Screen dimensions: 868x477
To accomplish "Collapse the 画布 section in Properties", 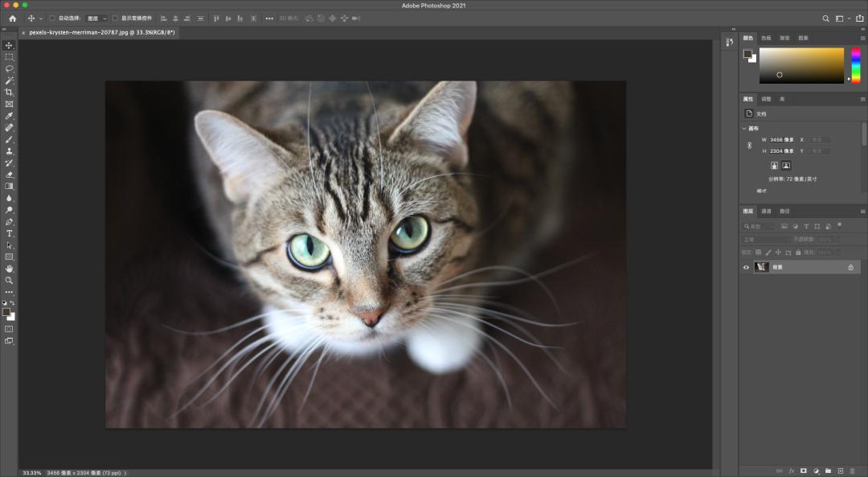I will [743, 126].
